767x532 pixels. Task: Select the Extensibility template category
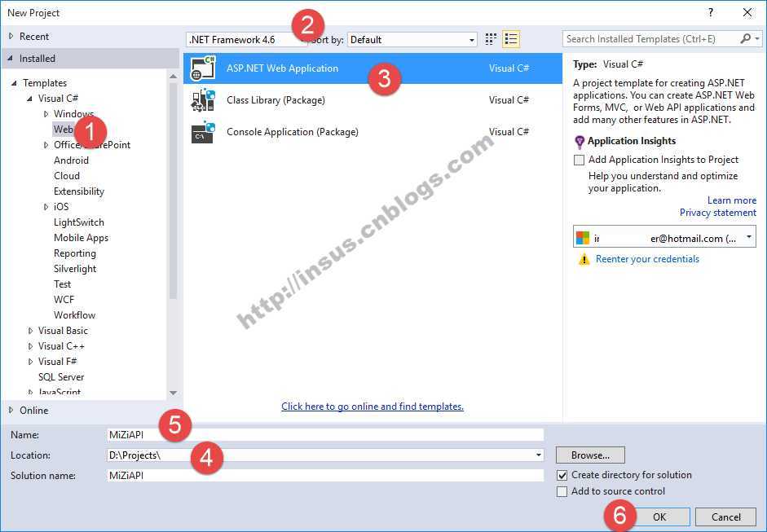79,191
